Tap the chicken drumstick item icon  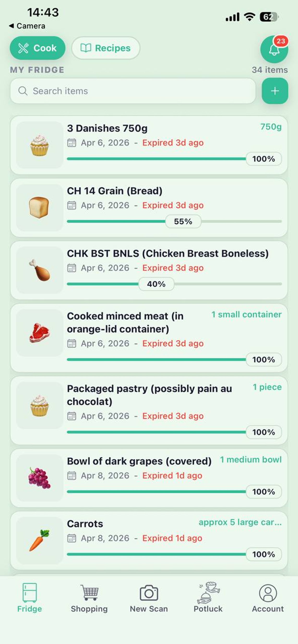pyautogui.click(x=39, y=270)
